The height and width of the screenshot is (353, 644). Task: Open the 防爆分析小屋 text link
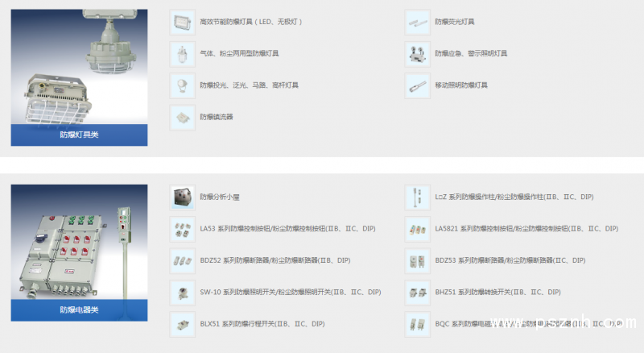(220, 197)
